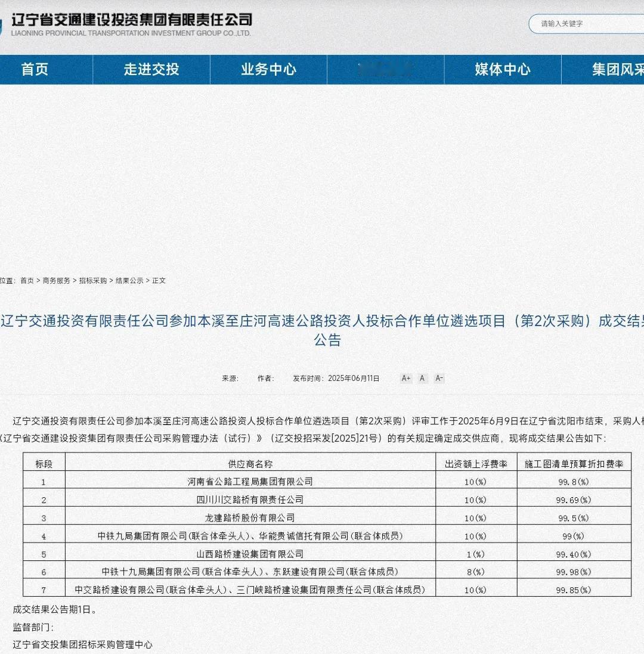
Task: Click the 首页 breadcrumb link
Action: point(27,281)
